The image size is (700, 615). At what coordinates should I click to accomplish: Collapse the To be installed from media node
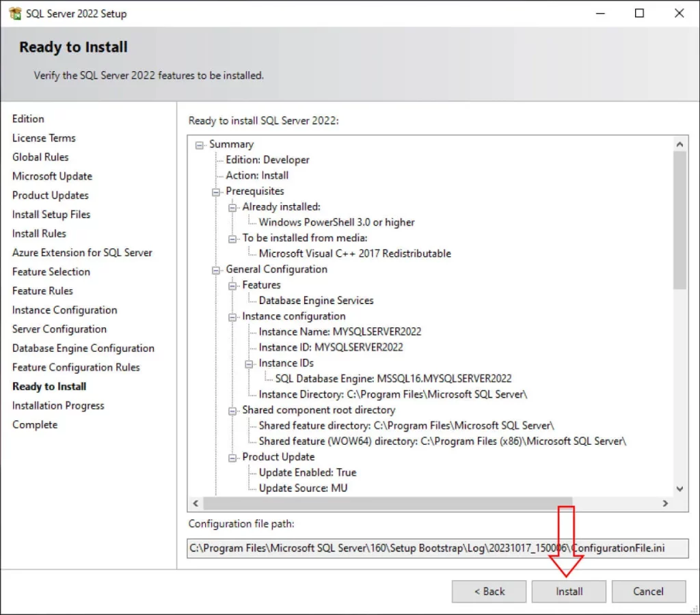coord(232,238)
